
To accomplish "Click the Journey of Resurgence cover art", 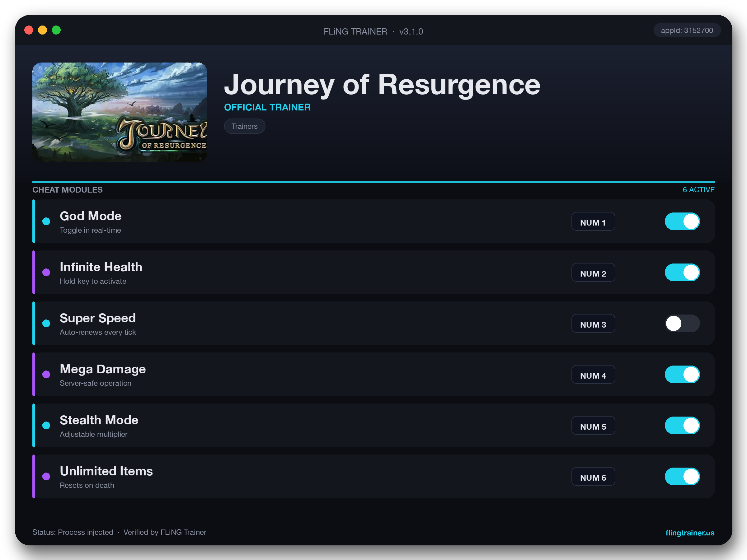I will pyautogui.click(x=120, y=112).
